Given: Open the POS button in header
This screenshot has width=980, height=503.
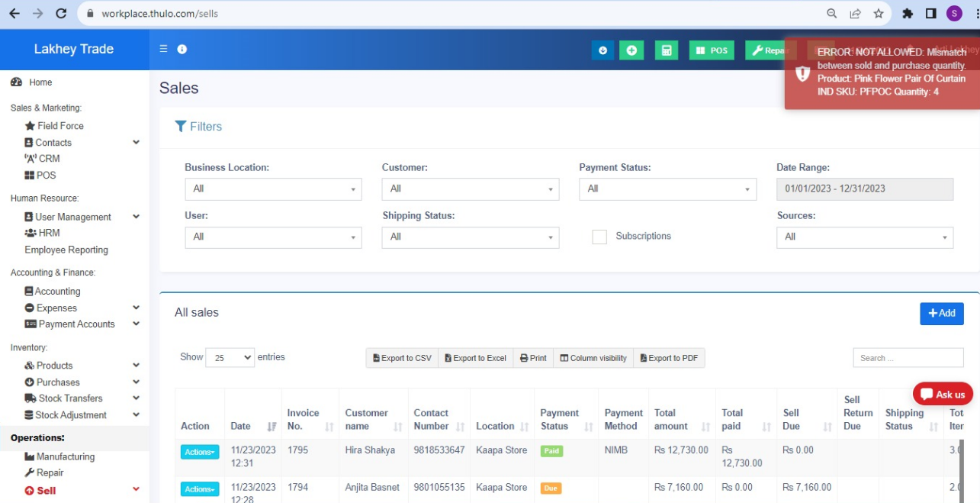Looking at the screenshot, I should pos(712,50).
